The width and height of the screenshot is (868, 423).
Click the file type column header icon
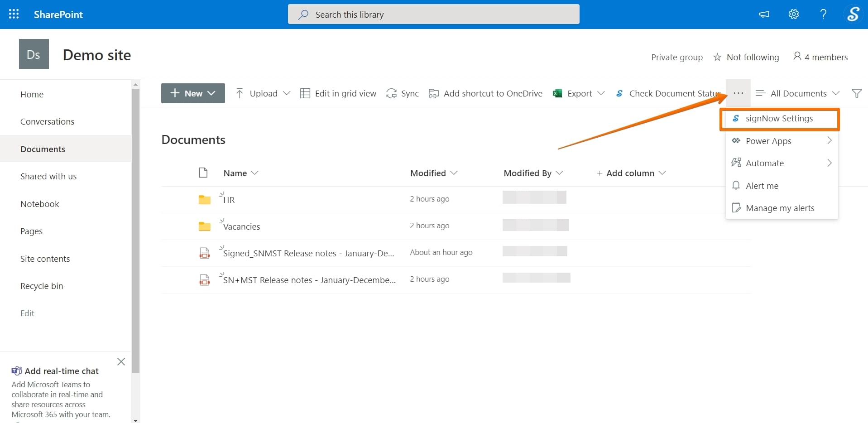pos(203,173)
